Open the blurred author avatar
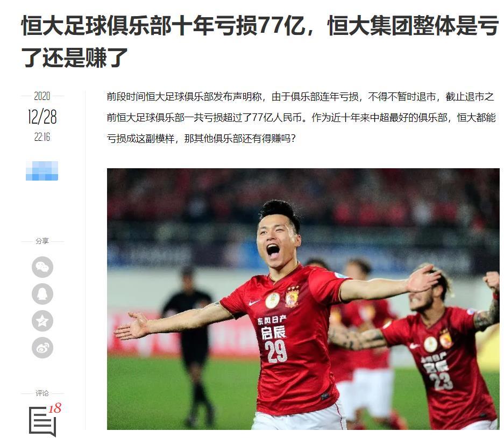 coord(42,171)
